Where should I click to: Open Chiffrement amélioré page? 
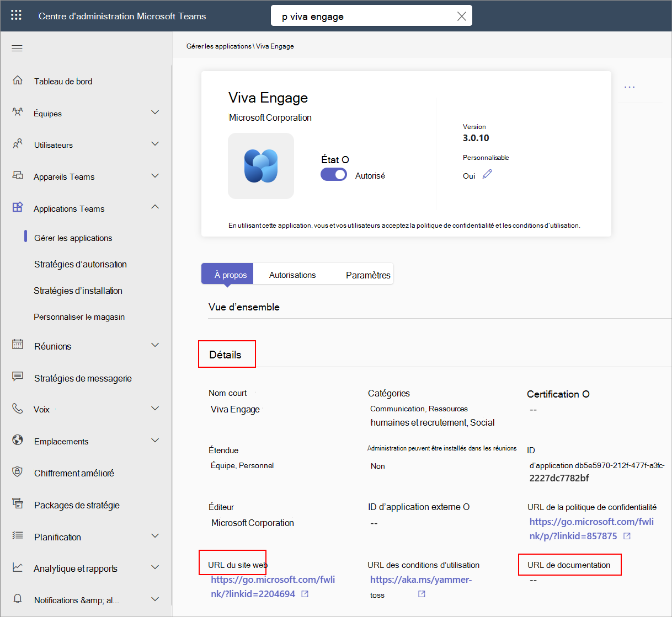74,473
